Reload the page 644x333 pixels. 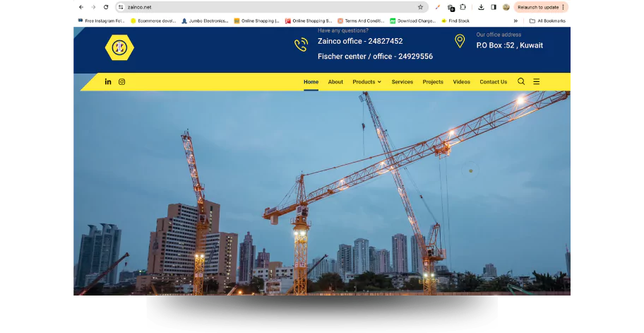click(x=106, y=7)
